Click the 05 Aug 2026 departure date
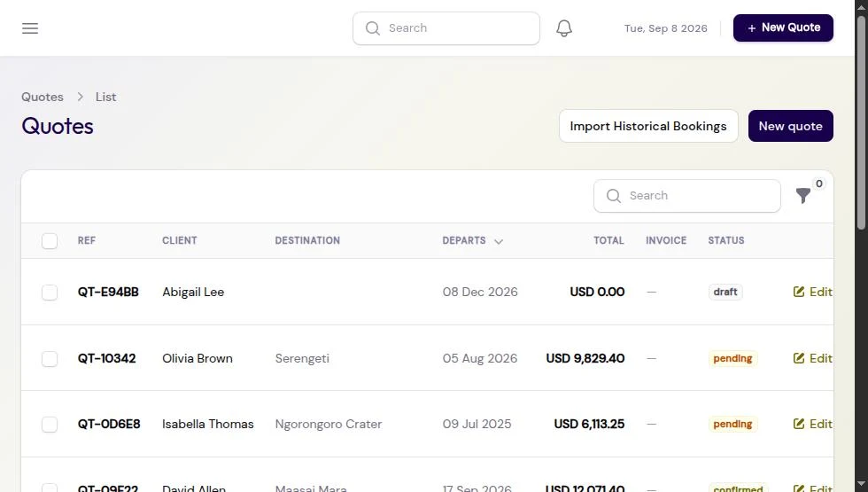This screenshot has height=492, width=868. 480,358
